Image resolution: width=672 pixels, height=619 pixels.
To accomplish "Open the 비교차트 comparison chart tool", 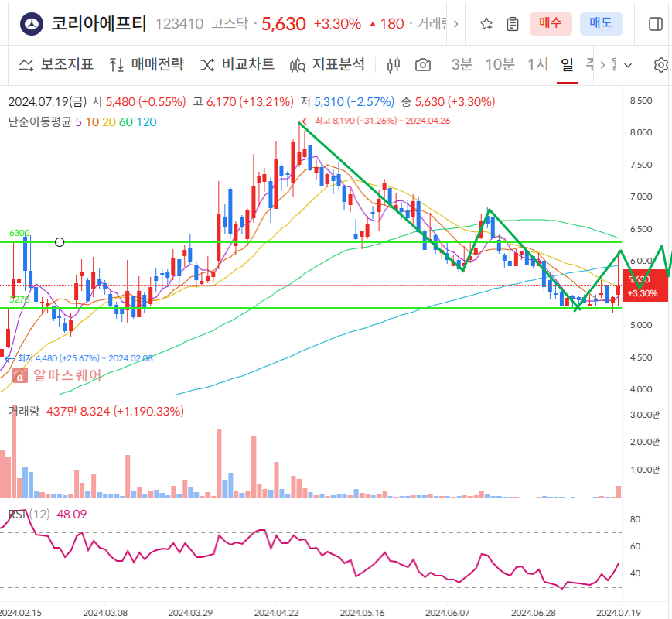I will (x=206, y=66).
